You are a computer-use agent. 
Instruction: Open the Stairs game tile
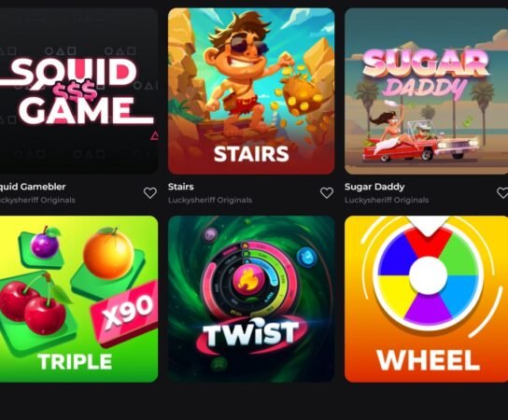tap(251, 91)
